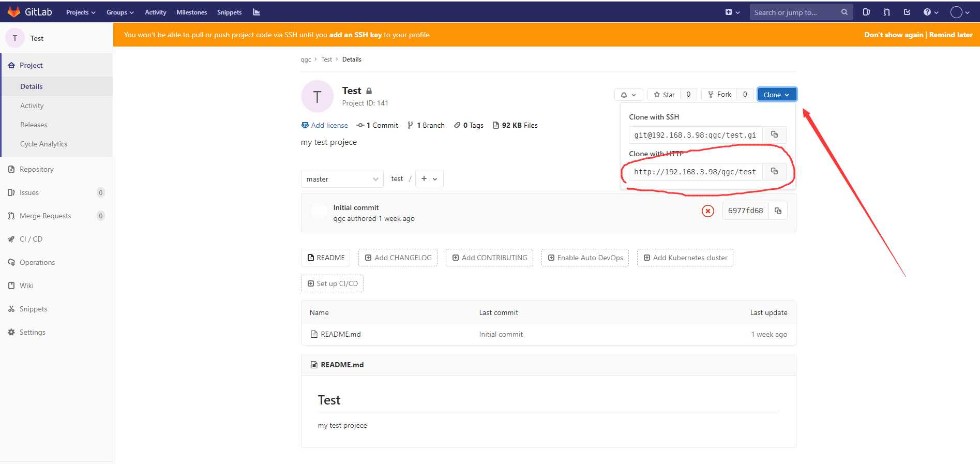Image resolution: width=980 pixels, height=464 pixels.
Task: Open the instance statistics chart icon
Action: pyautogui.click(x=256, y=12)
